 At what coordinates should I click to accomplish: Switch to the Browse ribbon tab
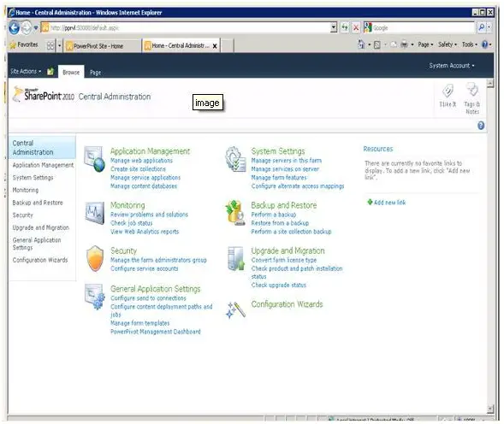(x=71, y=73)
